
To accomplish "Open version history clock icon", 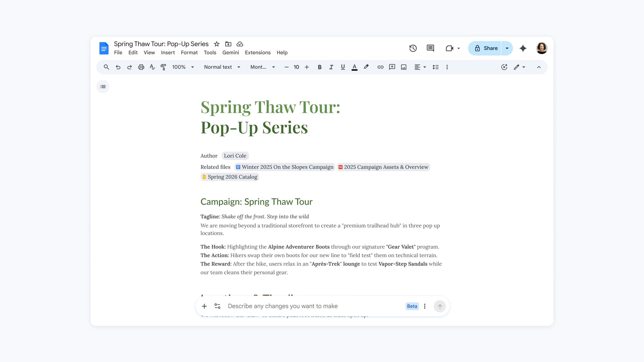I will click(413, 48).
